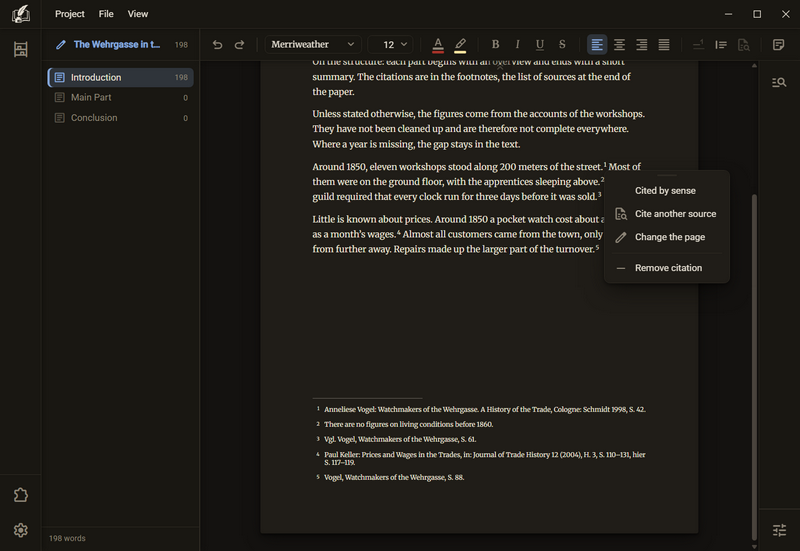The image size is (800, 551).
Task: Insert a footnote from the toolbar
Action: (698, 44)
